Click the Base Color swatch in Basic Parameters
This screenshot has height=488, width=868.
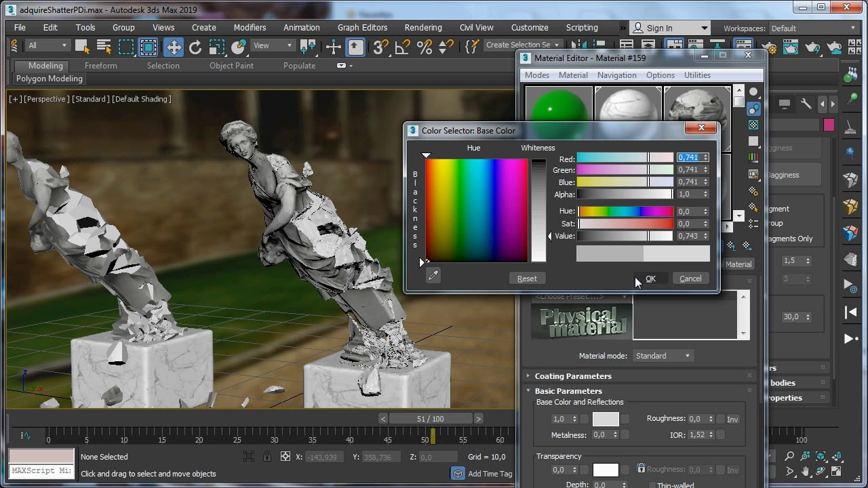click(x=606, y=420)
